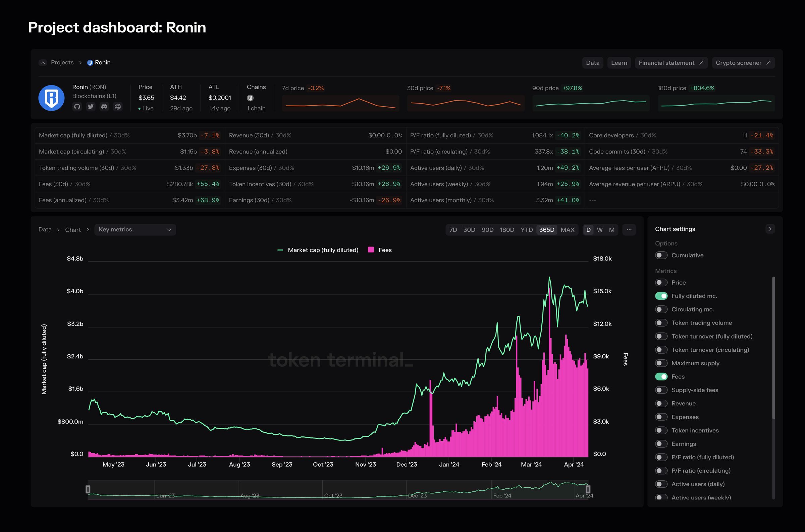Switch to weekly W granularity
This screenshot has width=805, height=532.
[x=600, y=230]
